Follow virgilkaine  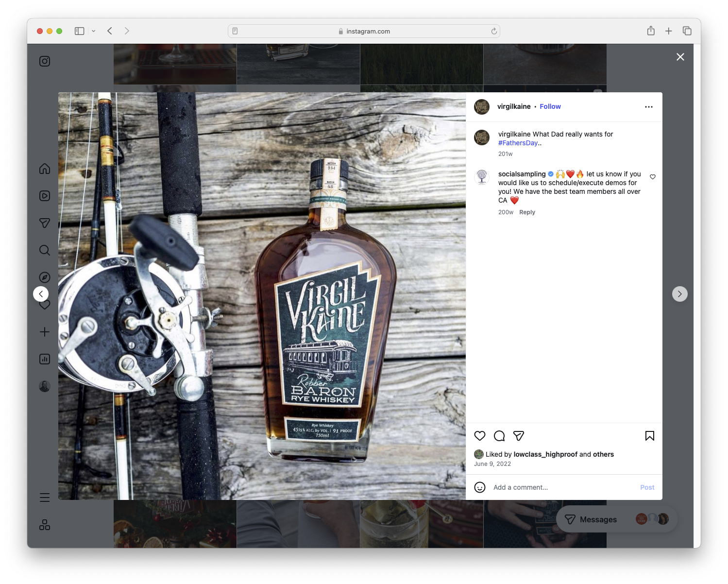click(x=550, y=106)
